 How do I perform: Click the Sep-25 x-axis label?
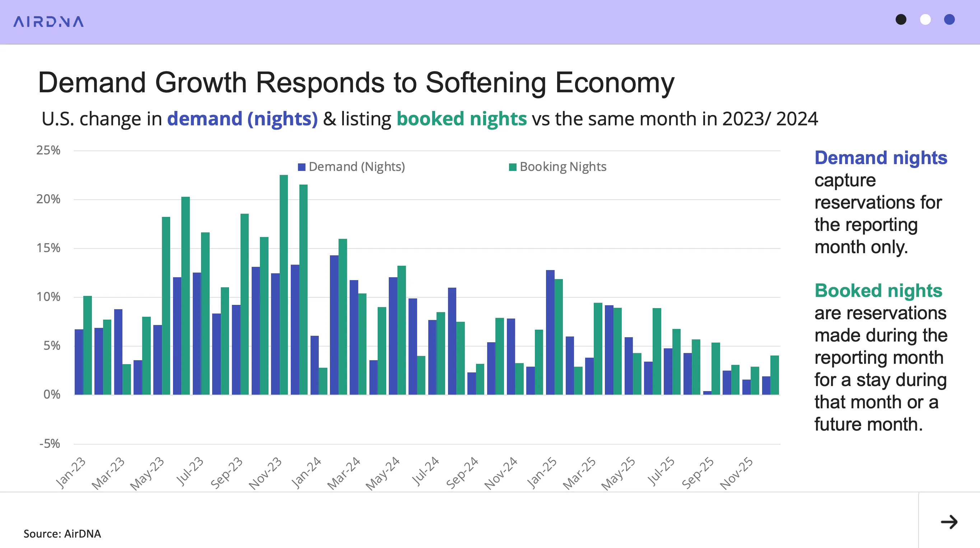click(697, 473)
